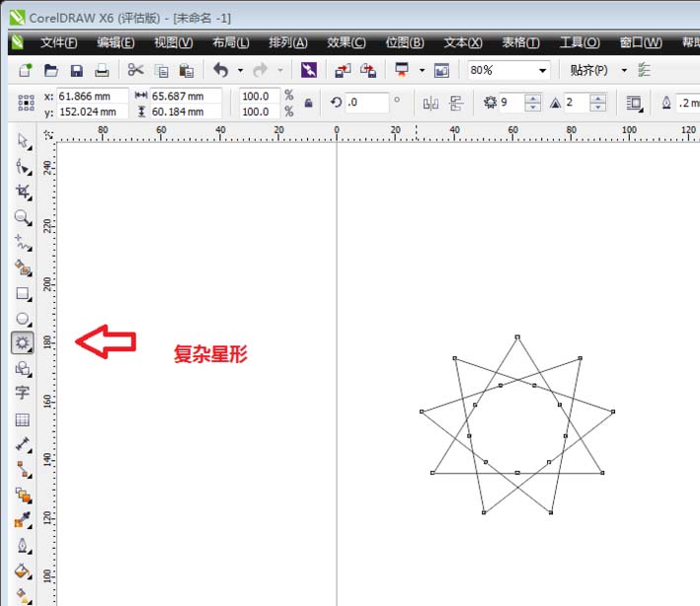Open the 视图(V) menu
The height and width of the screenshot is (606, 700).
173,42
